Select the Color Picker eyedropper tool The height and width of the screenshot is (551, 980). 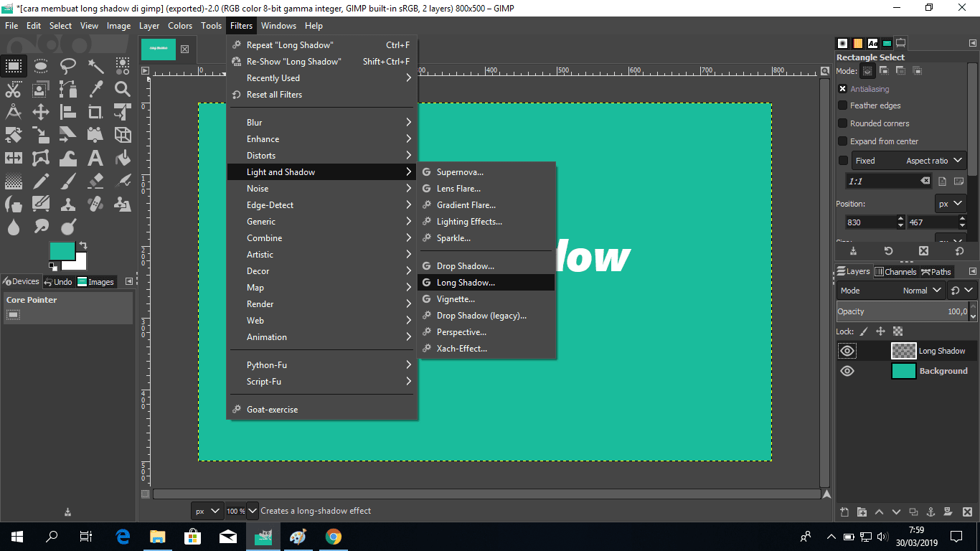click(95, 89)
